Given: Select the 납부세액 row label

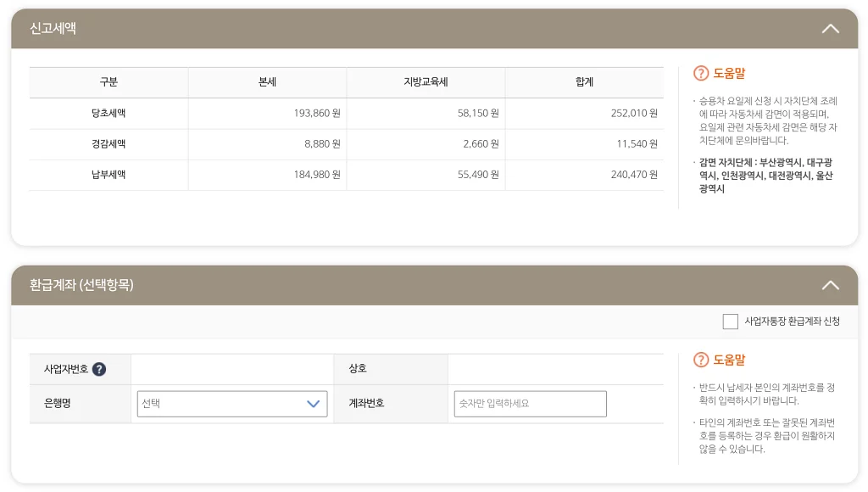Looking at the screenshot, I should coord(108,175).
